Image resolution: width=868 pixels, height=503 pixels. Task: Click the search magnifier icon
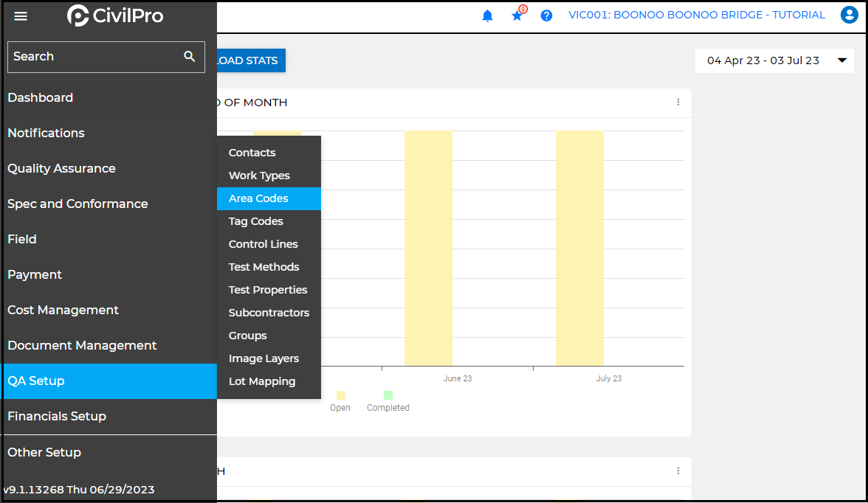(190, 56)
